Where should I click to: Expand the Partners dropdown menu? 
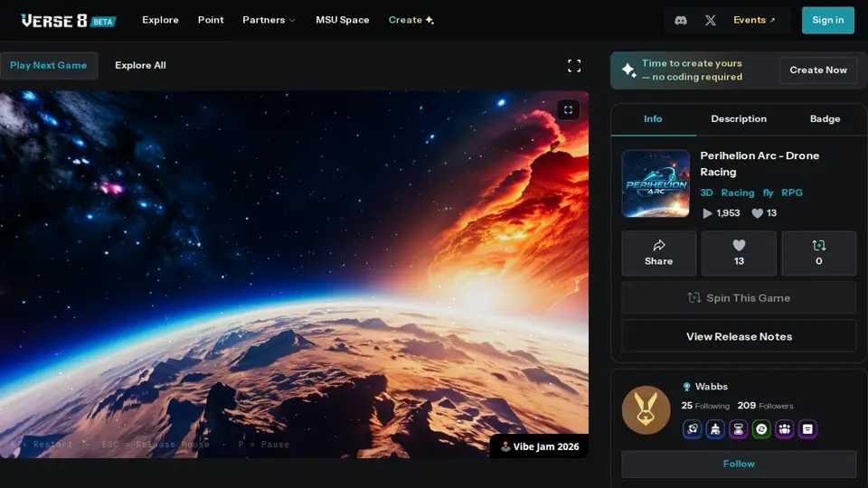tap(269, 20)
